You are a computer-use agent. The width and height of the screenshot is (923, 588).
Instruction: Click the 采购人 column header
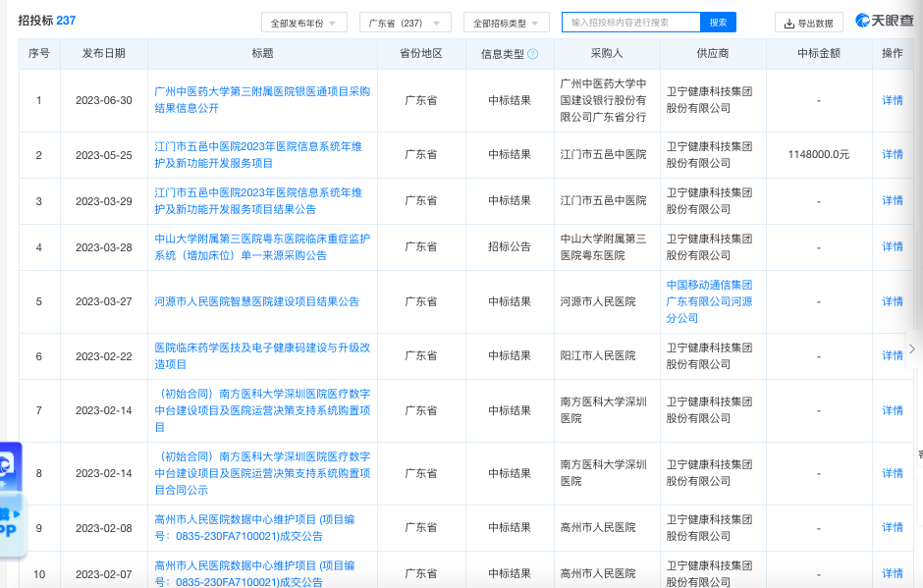point(606,54)
